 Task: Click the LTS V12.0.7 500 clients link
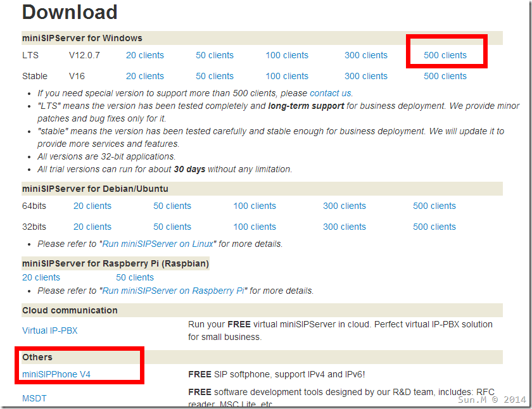[445, 55]
